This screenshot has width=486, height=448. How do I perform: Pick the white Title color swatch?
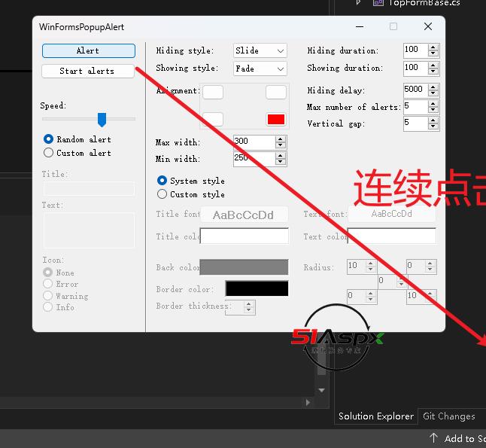pos(245,236)
